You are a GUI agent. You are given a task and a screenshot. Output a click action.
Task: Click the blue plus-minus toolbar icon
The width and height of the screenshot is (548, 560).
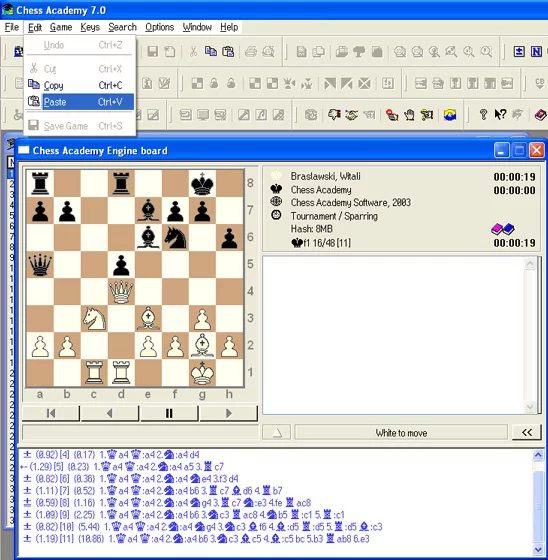pos(519,52)
